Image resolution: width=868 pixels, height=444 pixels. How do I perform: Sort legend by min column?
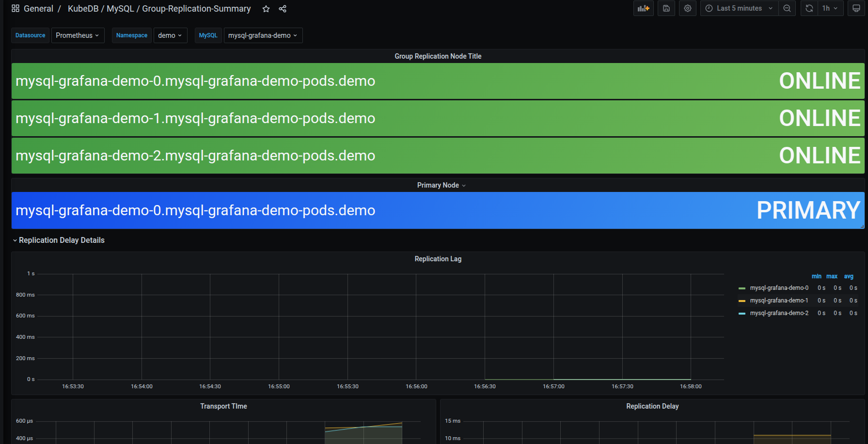pos(817,276)
